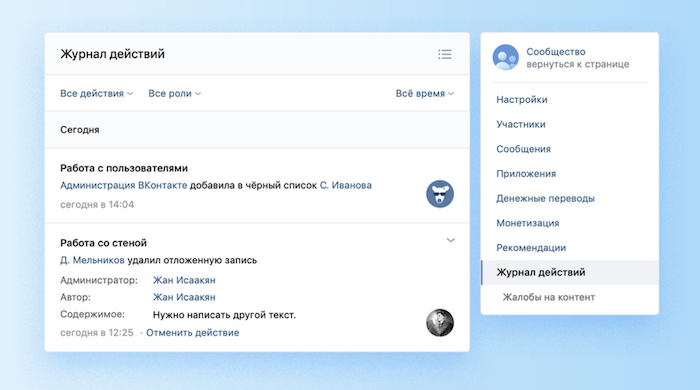This screenshot has width=700, height=390.
Task: Click "вернуться к странице" link
Action: pyautogui.click(x=578, y=64)
